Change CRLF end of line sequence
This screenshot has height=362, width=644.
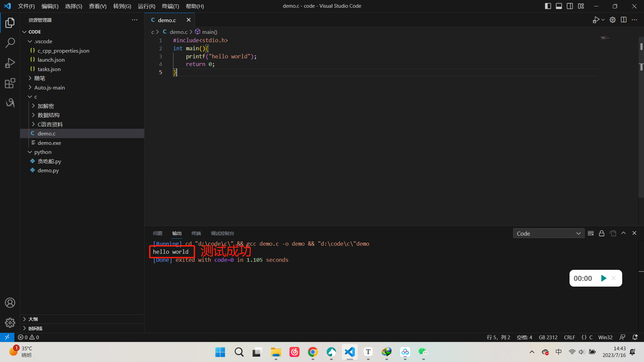pyautogui.click(x=570, y=337)
